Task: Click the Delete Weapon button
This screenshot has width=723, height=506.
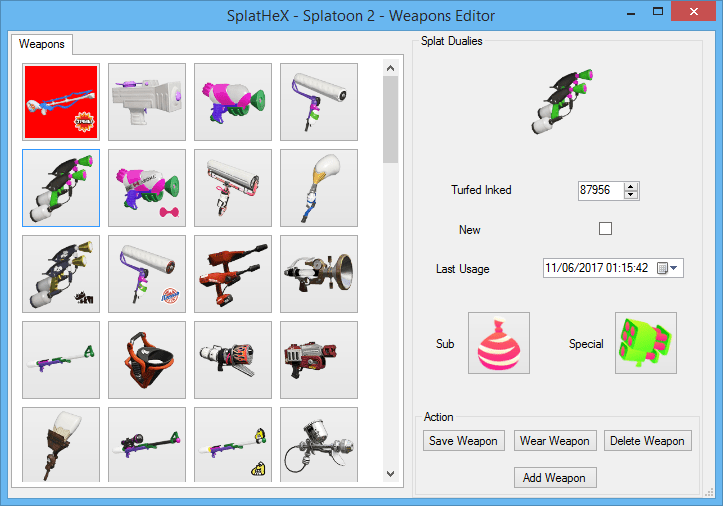Action: tap(647, 441)
